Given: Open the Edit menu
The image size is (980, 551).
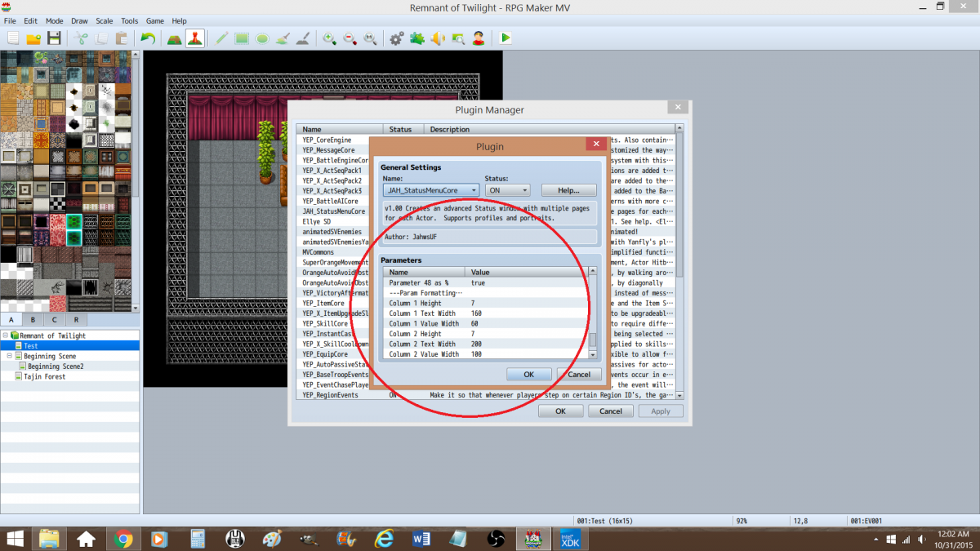Looking at the screenshot, I should (31, 20).
